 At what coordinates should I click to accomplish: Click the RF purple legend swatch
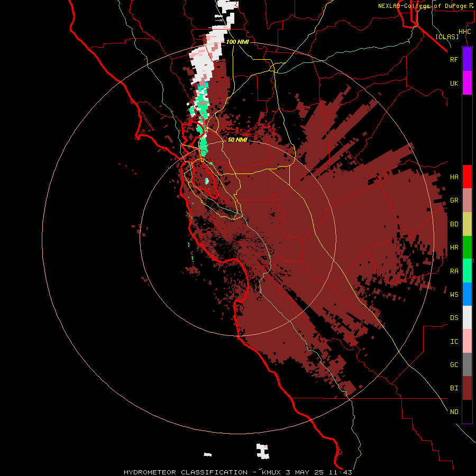coord(467,59)
